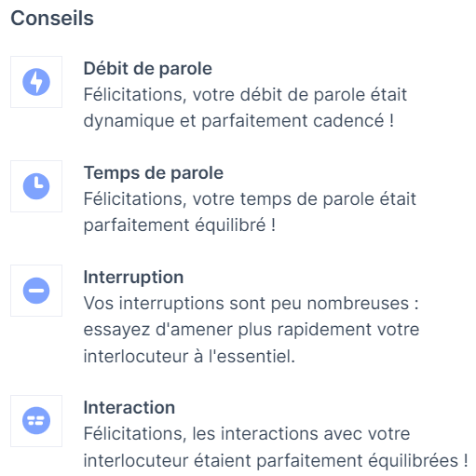
Task: Click text 'Félicitations, les interactions avec votre'
Action: click(247, 433)
